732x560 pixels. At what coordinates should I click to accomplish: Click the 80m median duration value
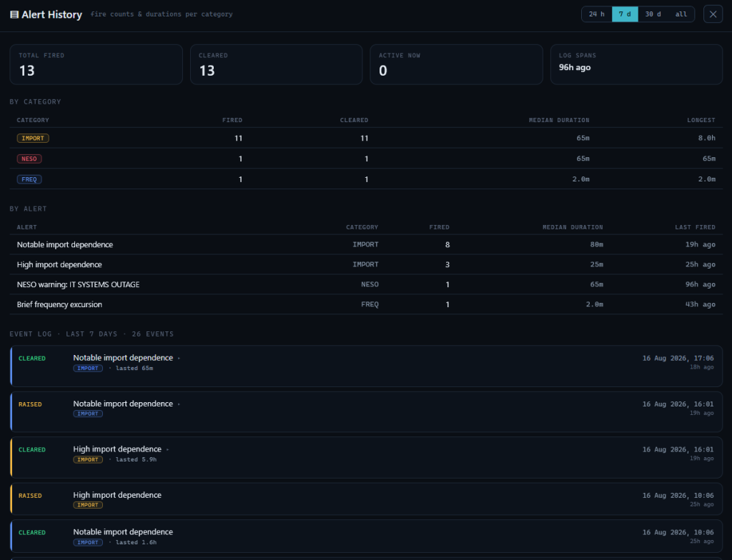pos(597,244)
